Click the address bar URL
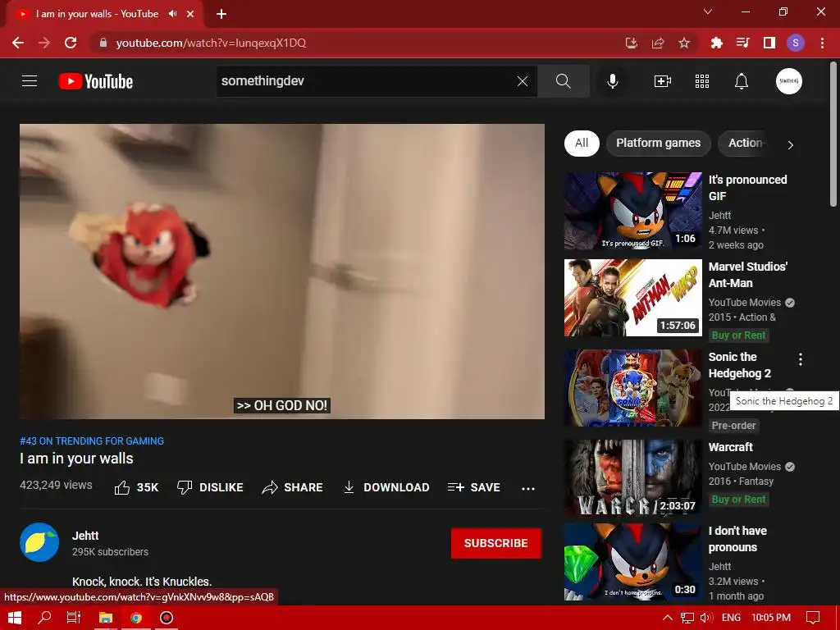 [211, 43]
